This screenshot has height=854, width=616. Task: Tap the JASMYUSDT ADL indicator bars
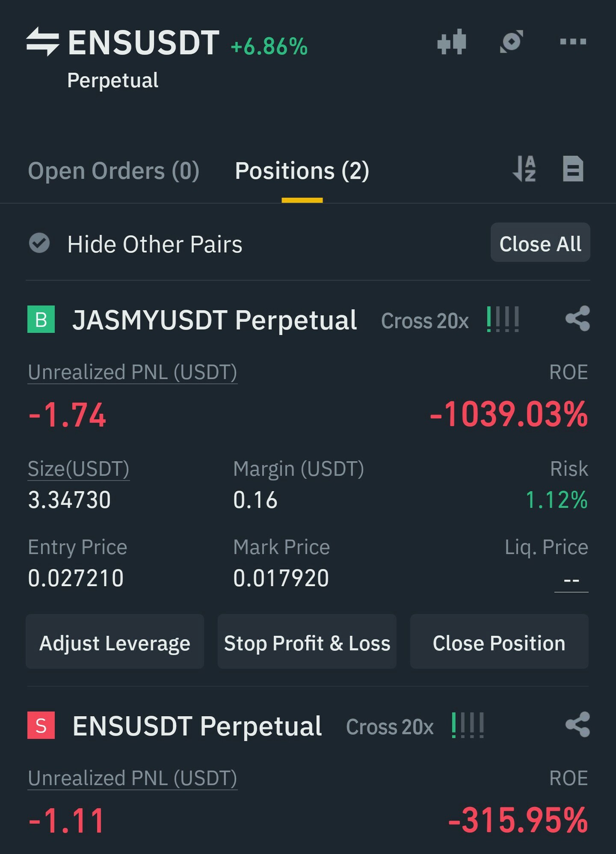tap(503, 319)
